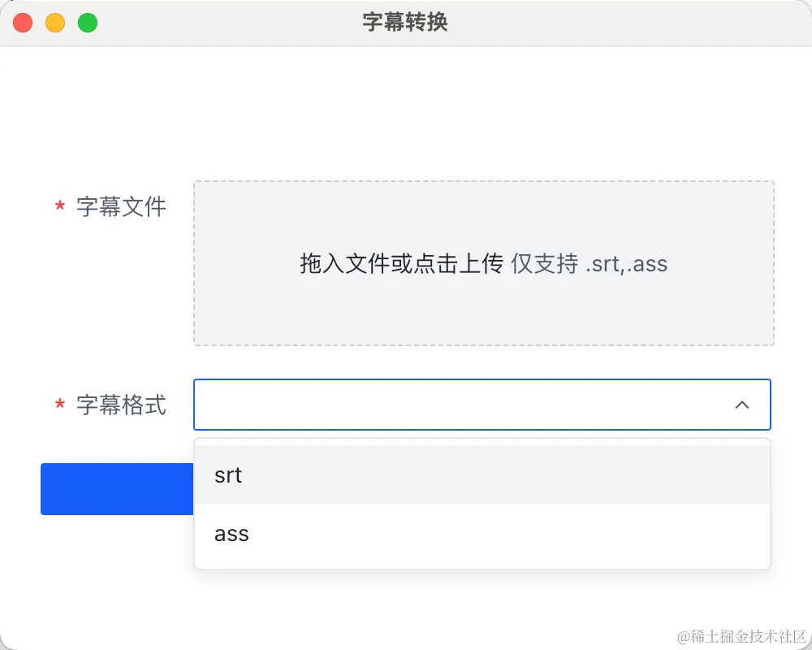The width and height of the screenshot is (812, 650).
Task: Click the empty title bar area right of 字幕转换
Action: click(x=621, y=23)
